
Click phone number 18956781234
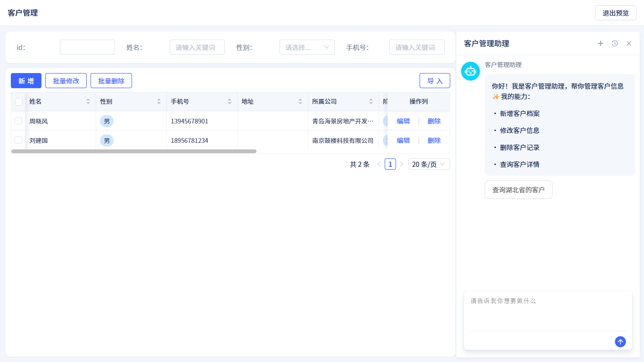click(190, 140)
